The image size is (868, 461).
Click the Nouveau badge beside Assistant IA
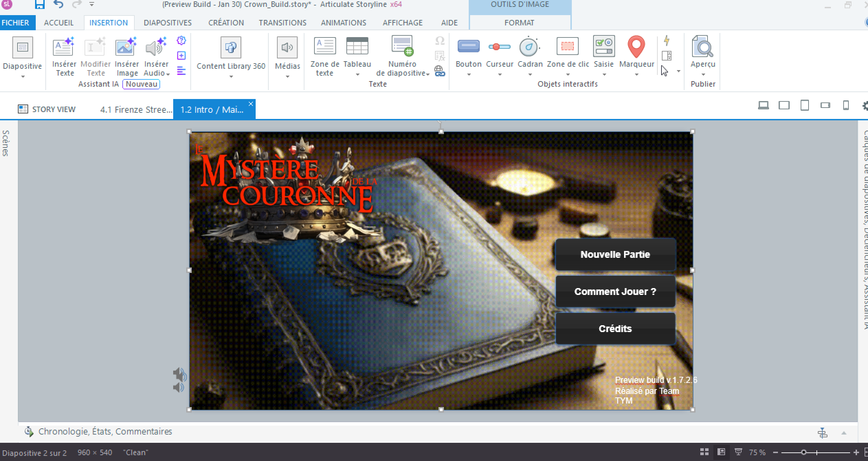pos(141,84)
